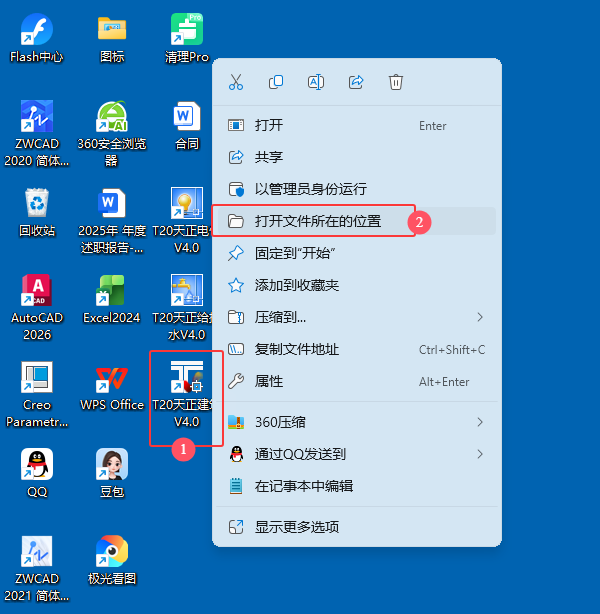Screen dimensions: 600x614
Task: Expand the 360压缩 submenu arrow
Action: coord(480,422)
